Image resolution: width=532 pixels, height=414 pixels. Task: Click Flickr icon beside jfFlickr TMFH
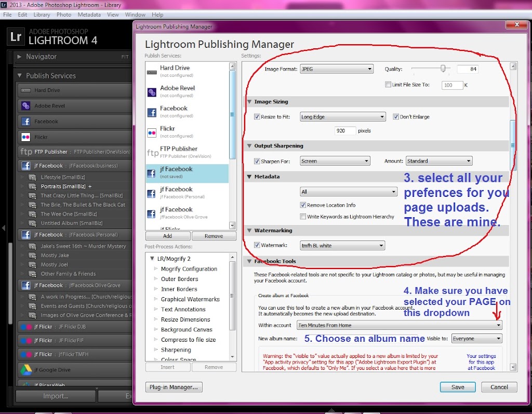[26, 354]
